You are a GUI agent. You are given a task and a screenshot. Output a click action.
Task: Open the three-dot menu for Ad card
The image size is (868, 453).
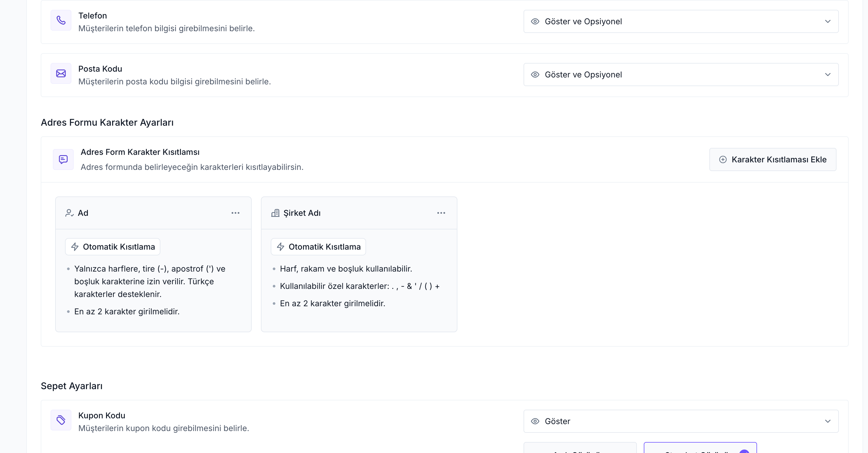pos(235,213)
